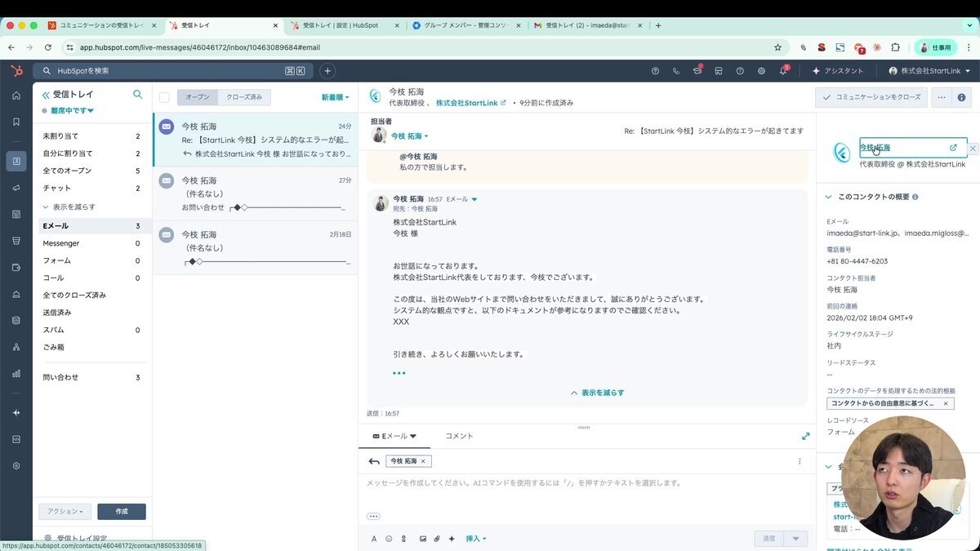Click the コミュニケーションをクローズ button
Screen dimensions: 980x551
click(x=872, y=96)
